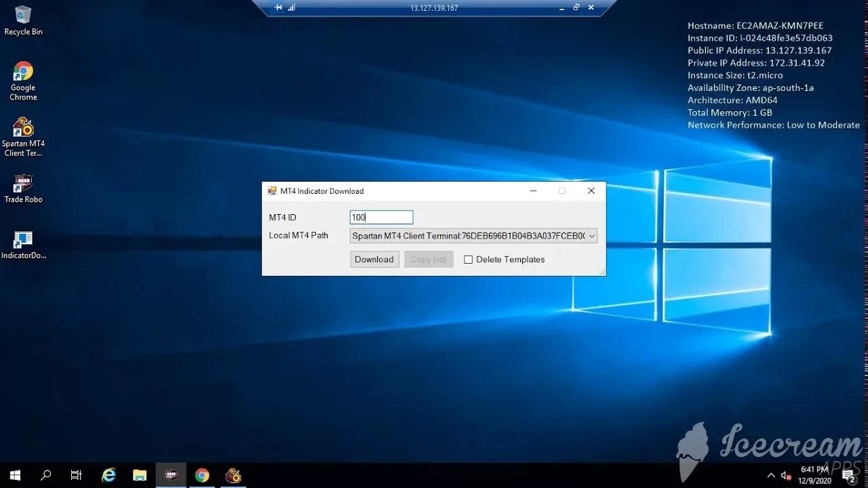This screenshot has height=488, width=868.
Task: Click the Architecture AMD64 line
Action: coord(732,100)
